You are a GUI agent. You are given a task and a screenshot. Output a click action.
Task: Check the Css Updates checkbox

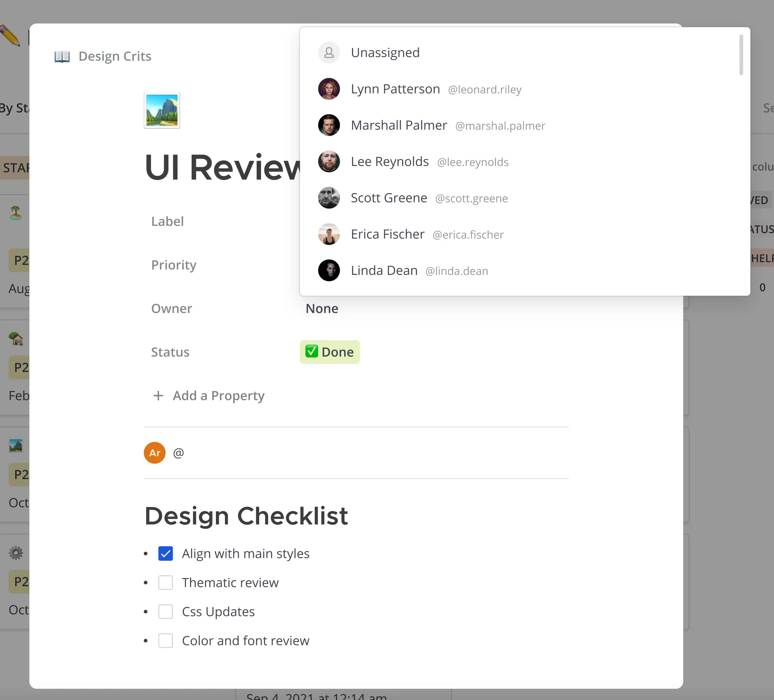tap(165, 612)
